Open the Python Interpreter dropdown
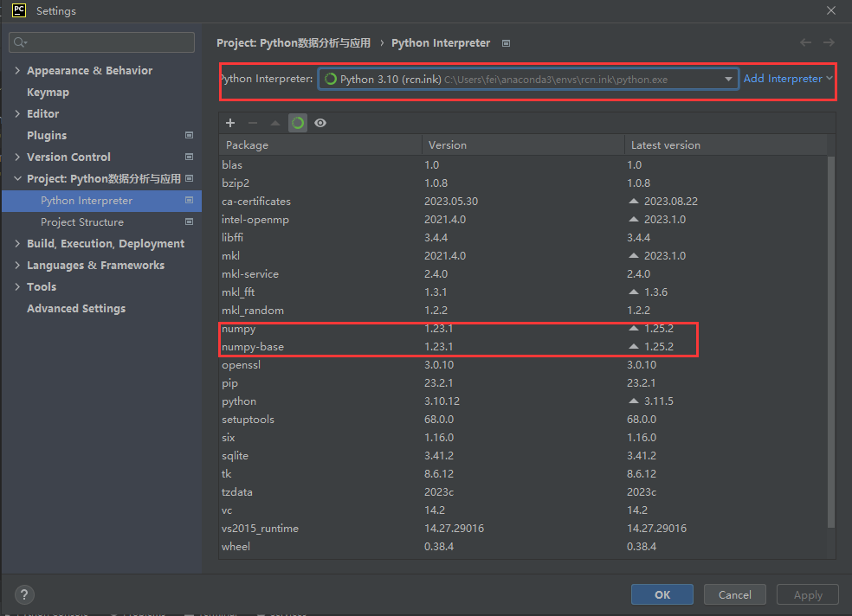The height and width of the screenshot is (616, 852). (x=528, y=80)
